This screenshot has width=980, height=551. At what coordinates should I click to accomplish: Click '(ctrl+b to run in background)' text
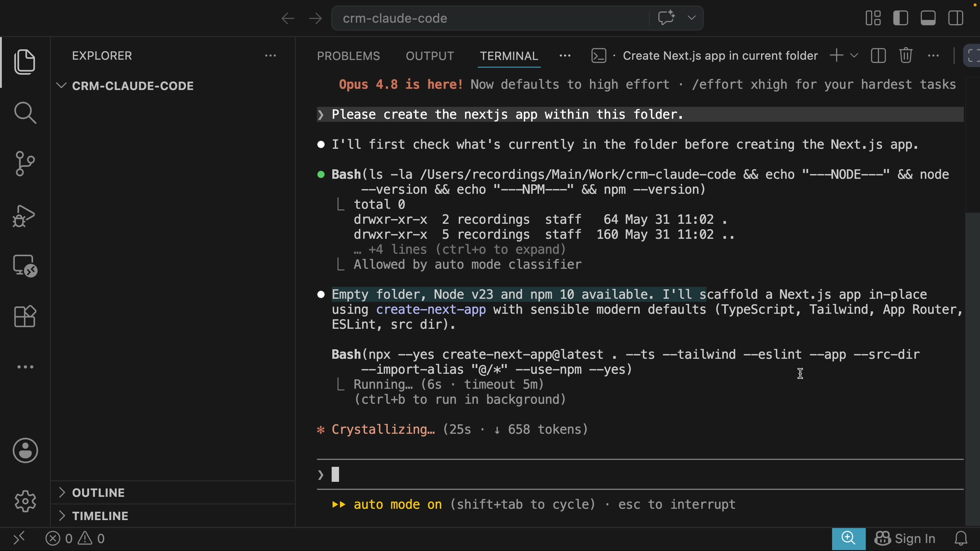pos(460,400)
